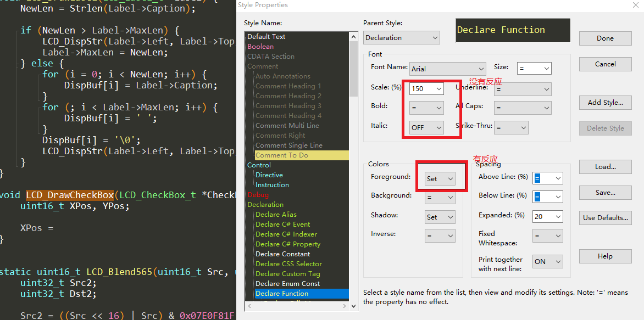Select the Declare CSS Selector style

[x=288, y=263]
